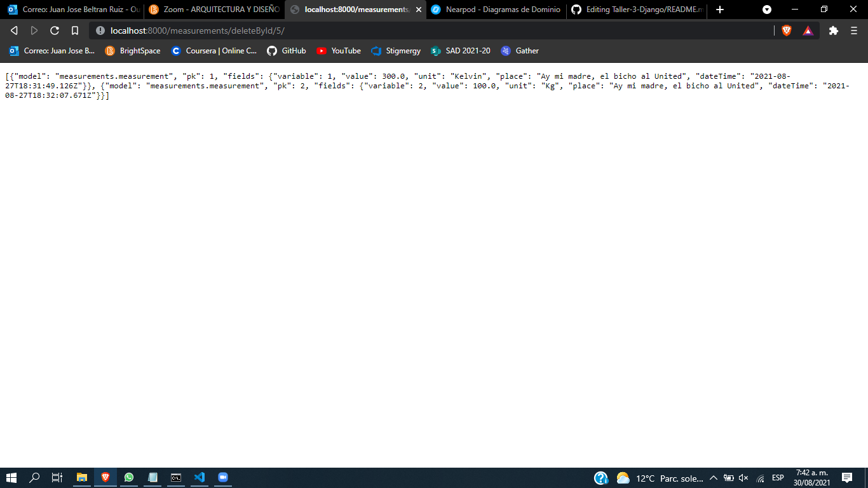Image resolution: width=868 pixels, height=488 pixels.
Task: Click the "Kg" unit value in JSON
Action: click(x=550, y=86)
